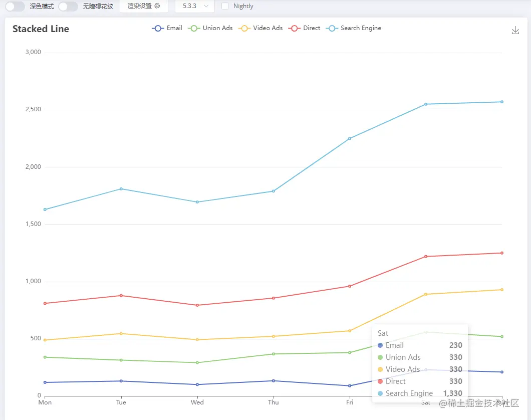The width and height of the screenshot is (531, 420).
Task: Click the Union Ads point on Thu
Action: tap(274, 354)
